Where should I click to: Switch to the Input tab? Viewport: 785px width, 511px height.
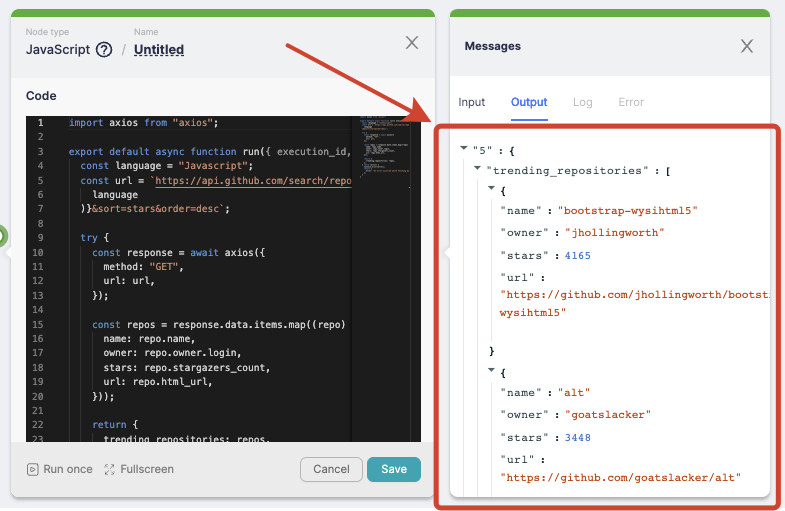tap(471, 102)
